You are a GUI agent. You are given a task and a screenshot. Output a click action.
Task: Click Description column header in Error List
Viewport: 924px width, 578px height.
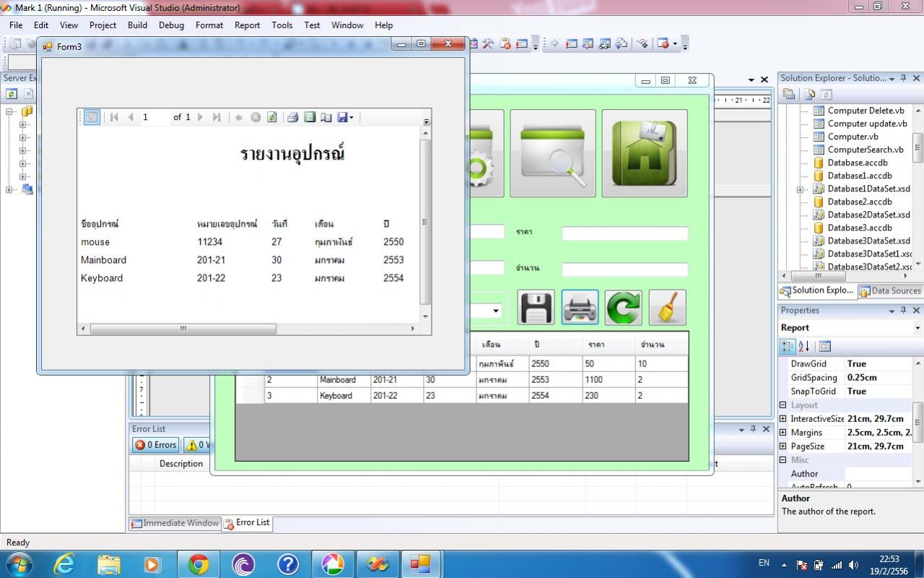click(x=181, y=464)
